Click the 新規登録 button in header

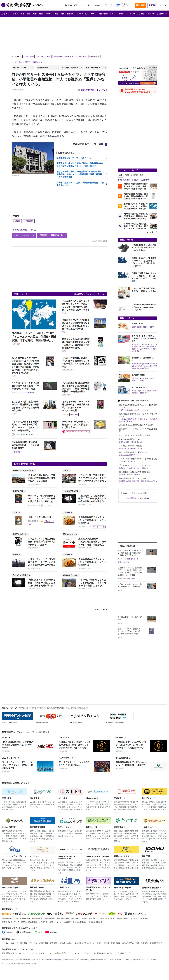(x=152, y=5)
